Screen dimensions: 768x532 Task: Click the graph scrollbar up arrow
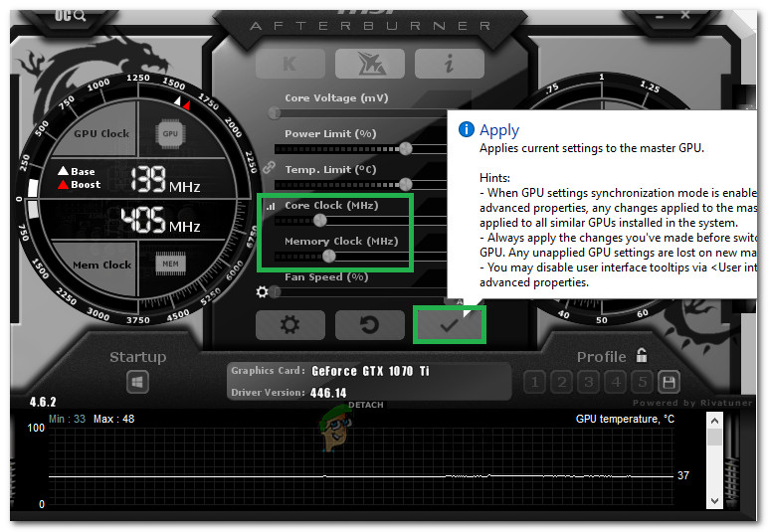(x=714, y=421)
